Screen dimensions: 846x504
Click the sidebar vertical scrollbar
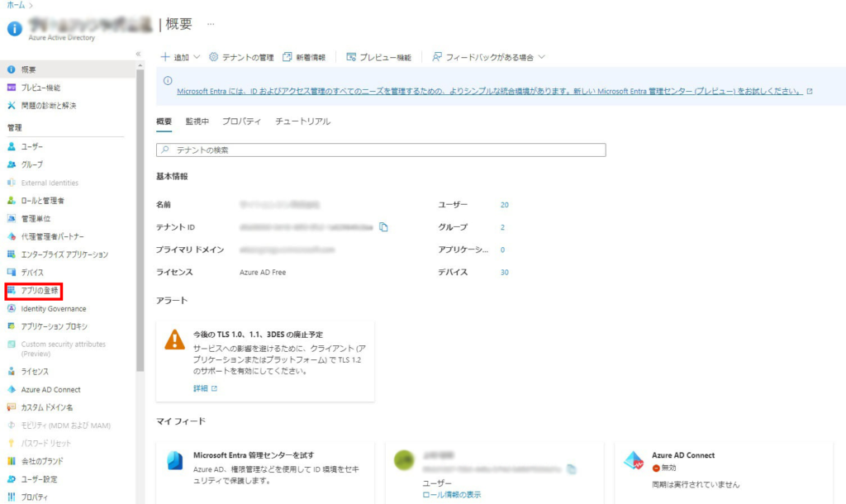[140, 220]
